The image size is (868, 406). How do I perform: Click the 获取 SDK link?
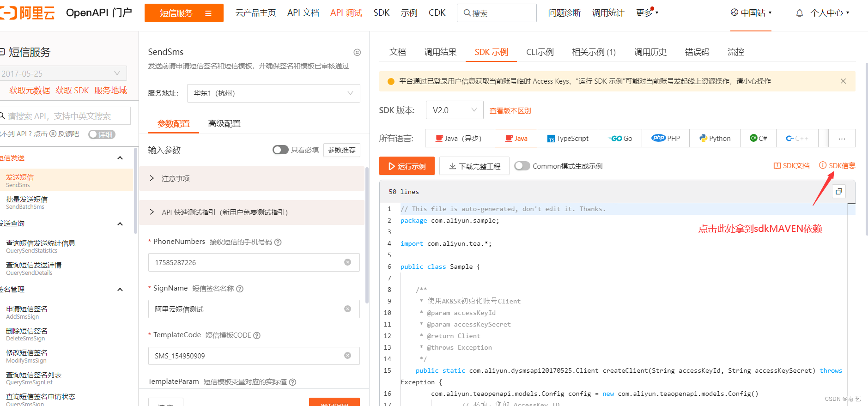tap(72, 91)
